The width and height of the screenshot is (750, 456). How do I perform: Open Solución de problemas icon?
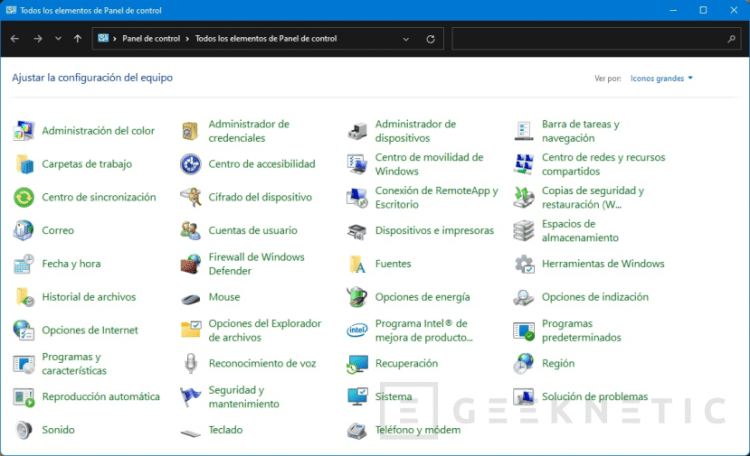[x=524, y=397]
